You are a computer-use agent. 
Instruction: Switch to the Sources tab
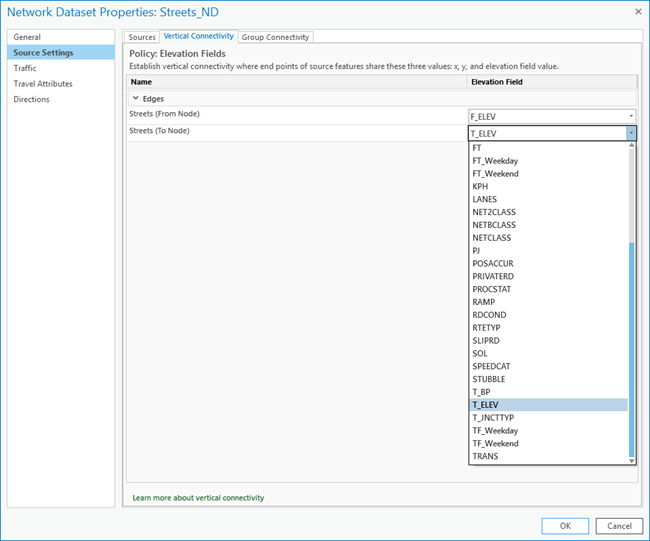[142, 37]
